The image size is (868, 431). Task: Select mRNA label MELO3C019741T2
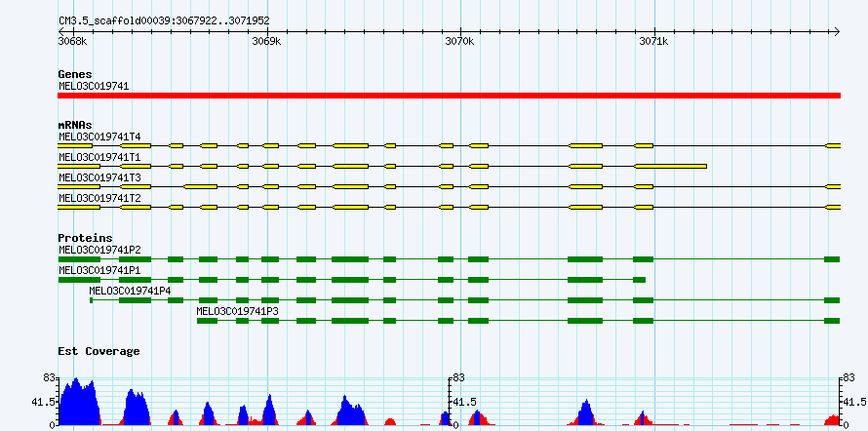(99, 198)
